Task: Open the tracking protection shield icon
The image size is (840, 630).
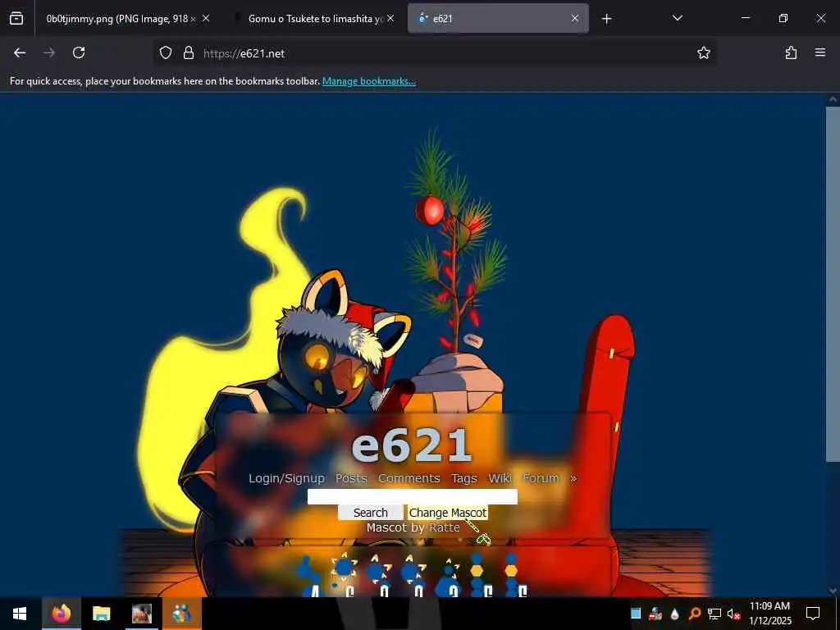Action: click(166, 52)
